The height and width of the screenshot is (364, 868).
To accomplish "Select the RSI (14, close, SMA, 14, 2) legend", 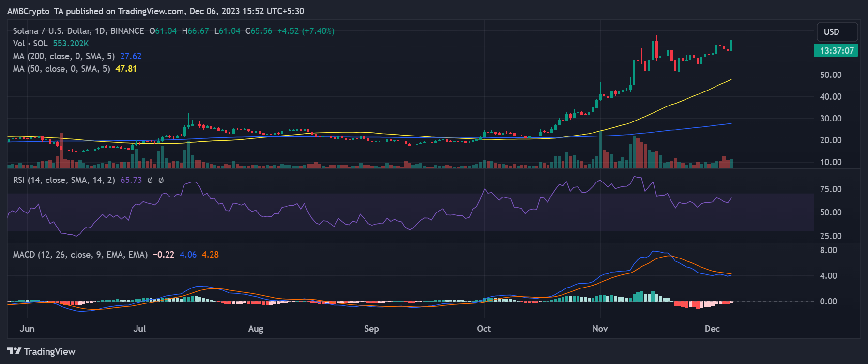I will [64, 180].
